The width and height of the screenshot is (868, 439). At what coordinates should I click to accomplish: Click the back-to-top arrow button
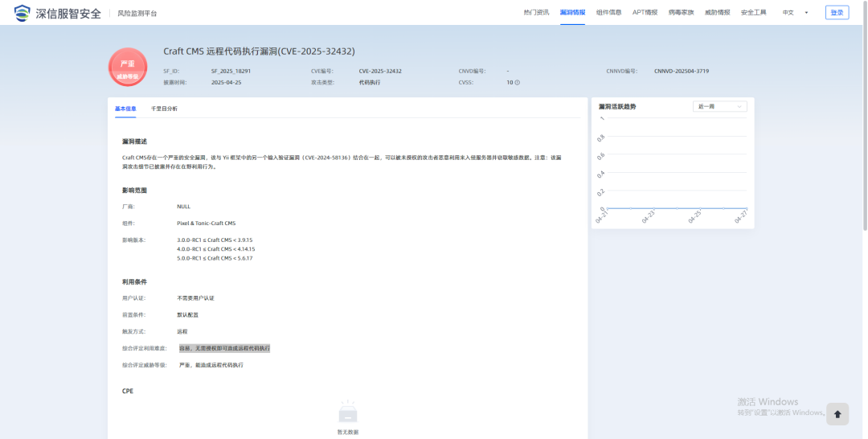pos(837,414)
